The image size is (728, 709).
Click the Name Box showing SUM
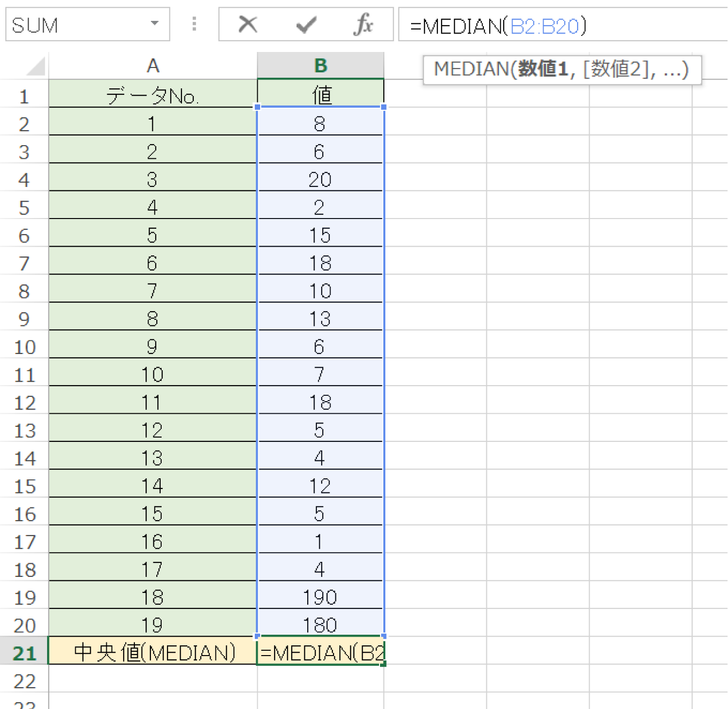pyautogui.click(x=73, y=25)
